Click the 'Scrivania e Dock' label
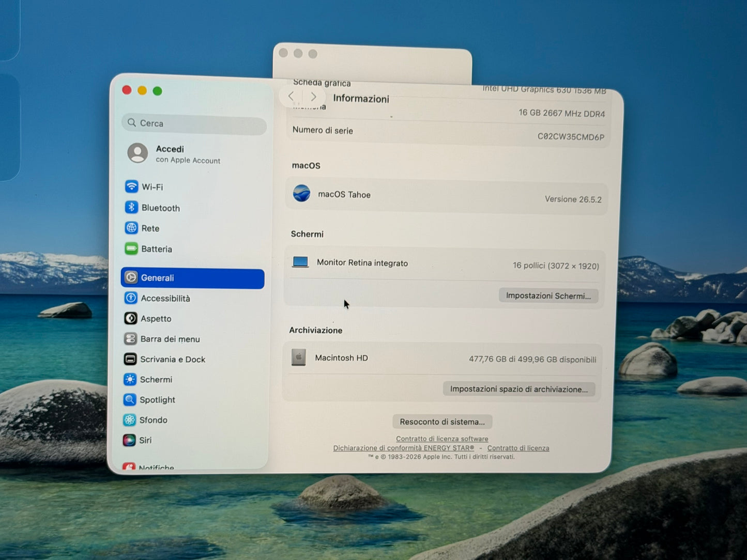Viewport: 747px width, 560px height. 173,359
